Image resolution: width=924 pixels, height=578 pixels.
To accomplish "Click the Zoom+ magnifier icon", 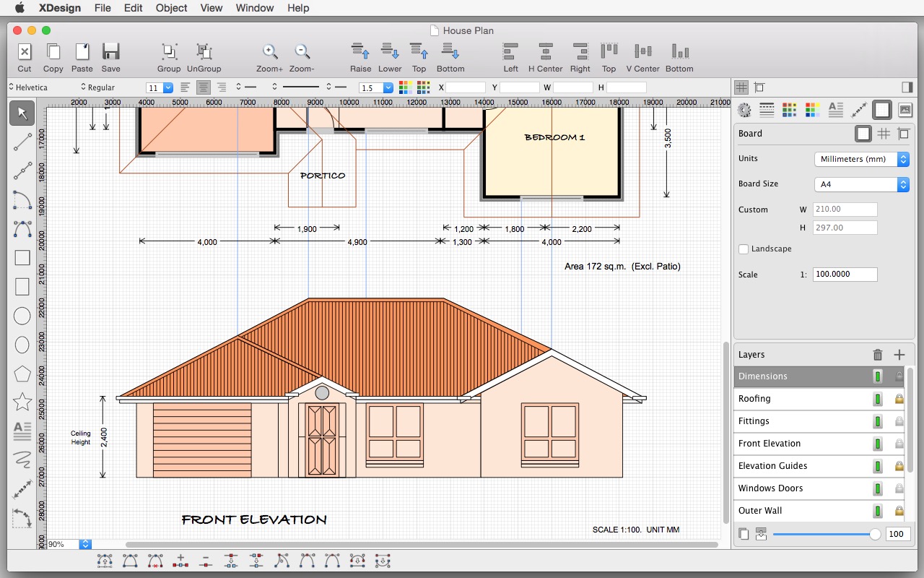I will pyautogui.click(x=270, y=52).
